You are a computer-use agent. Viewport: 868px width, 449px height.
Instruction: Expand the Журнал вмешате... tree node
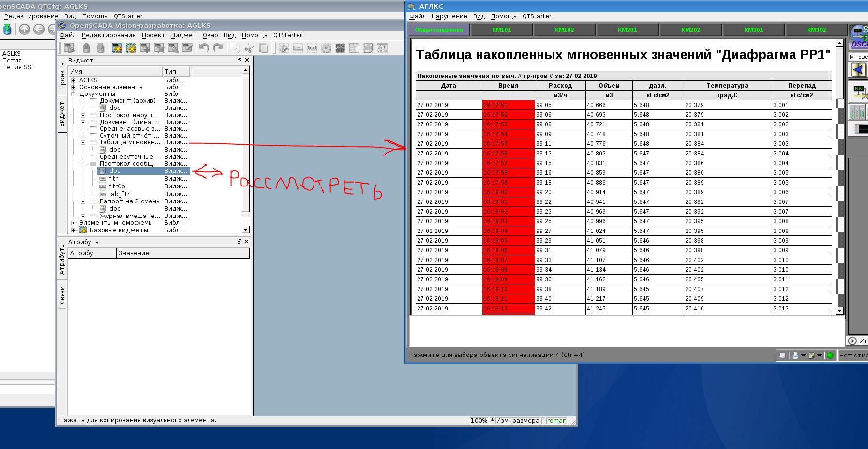83,216
